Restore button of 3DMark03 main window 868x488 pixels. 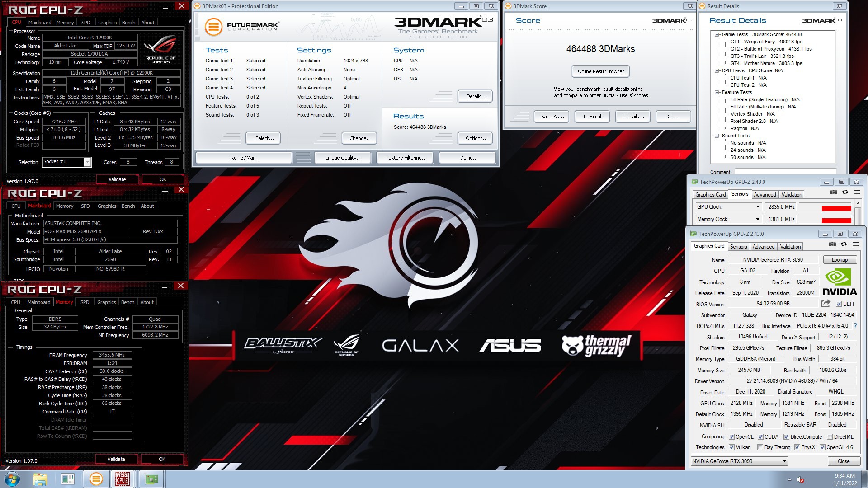tap(476, 6)
